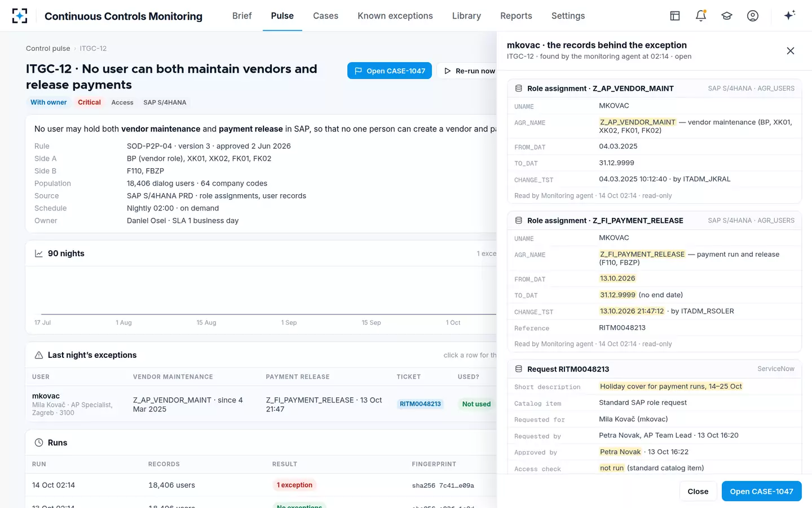Click the With owner status tag

48,102
